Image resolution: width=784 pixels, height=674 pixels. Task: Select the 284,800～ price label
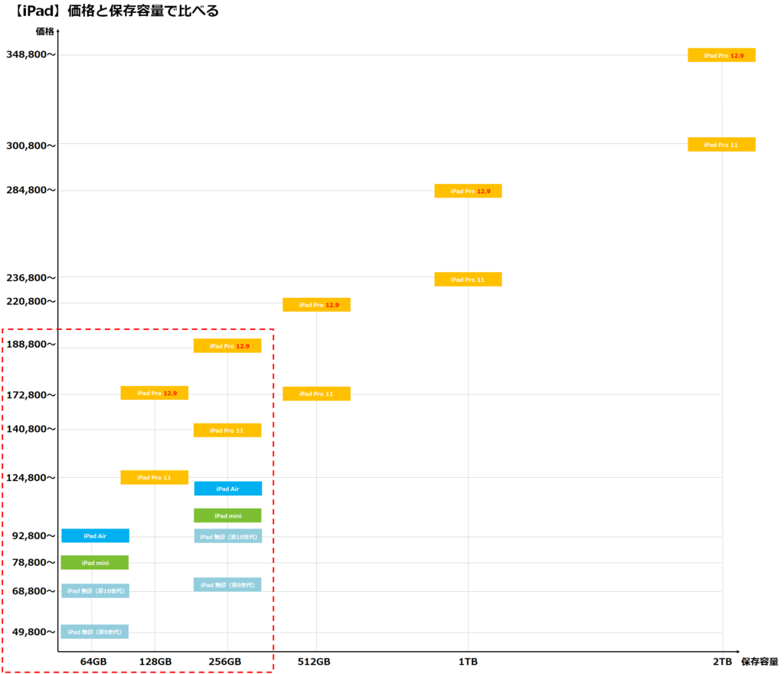point(31,190)
